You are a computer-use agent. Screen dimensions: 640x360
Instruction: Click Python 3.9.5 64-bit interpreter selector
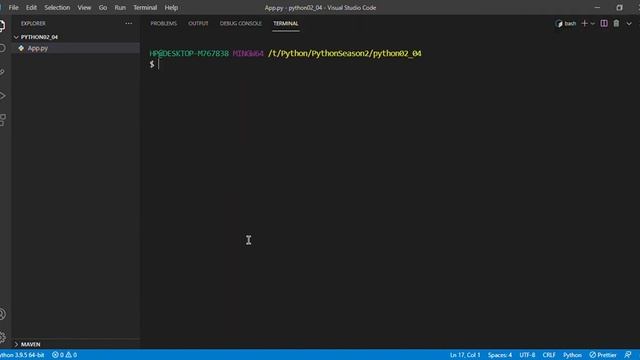click(x=22, y=355)
